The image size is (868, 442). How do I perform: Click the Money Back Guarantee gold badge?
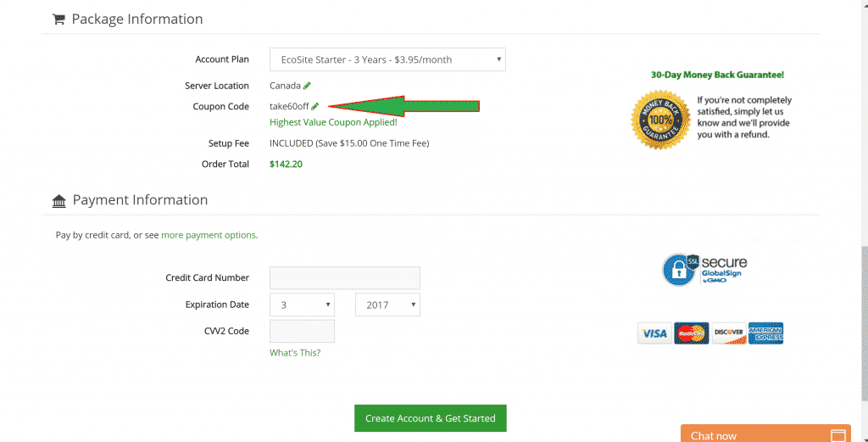click(661, 120)
